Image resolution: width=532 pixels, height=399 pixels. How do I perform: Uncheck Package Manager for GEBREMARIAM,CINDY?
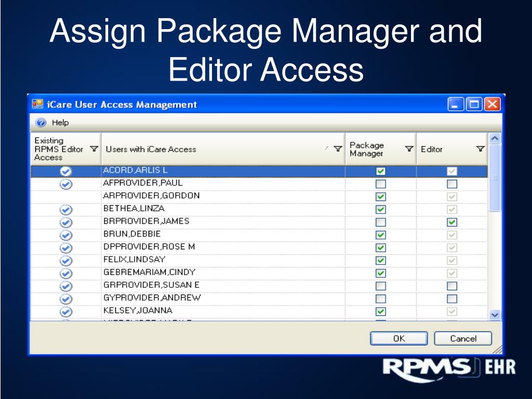click(381, 273)
